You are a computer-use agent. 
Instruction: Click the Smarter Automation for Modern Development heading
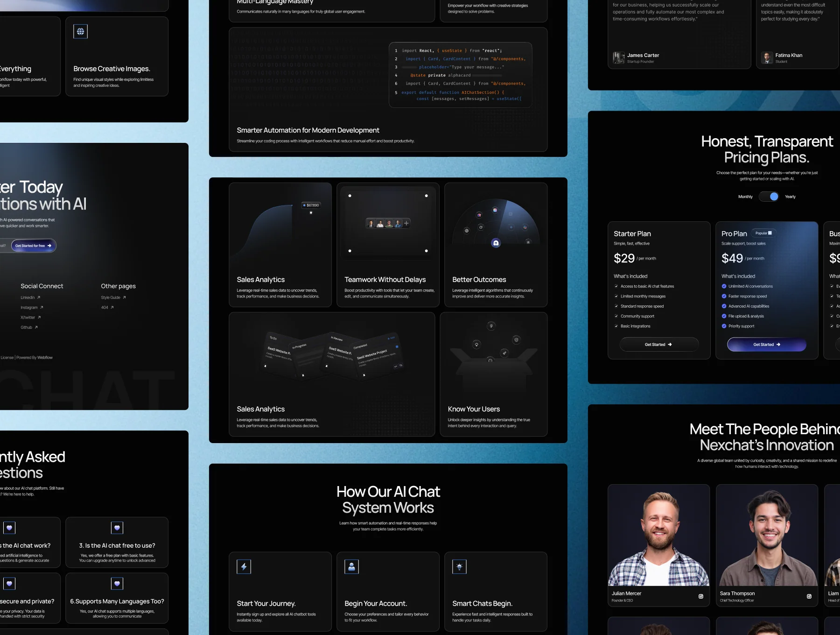click(308, 130)
